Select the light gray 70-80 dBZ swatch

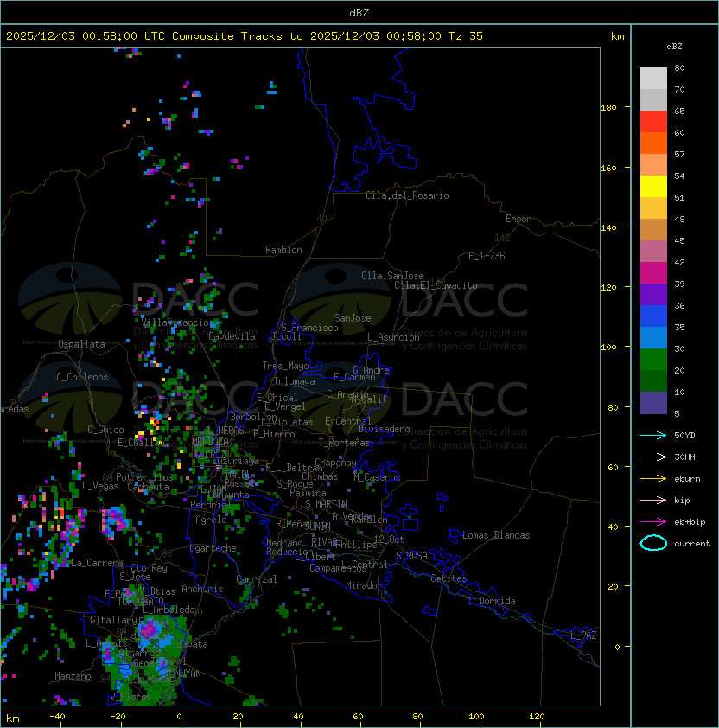coord(653,78)
